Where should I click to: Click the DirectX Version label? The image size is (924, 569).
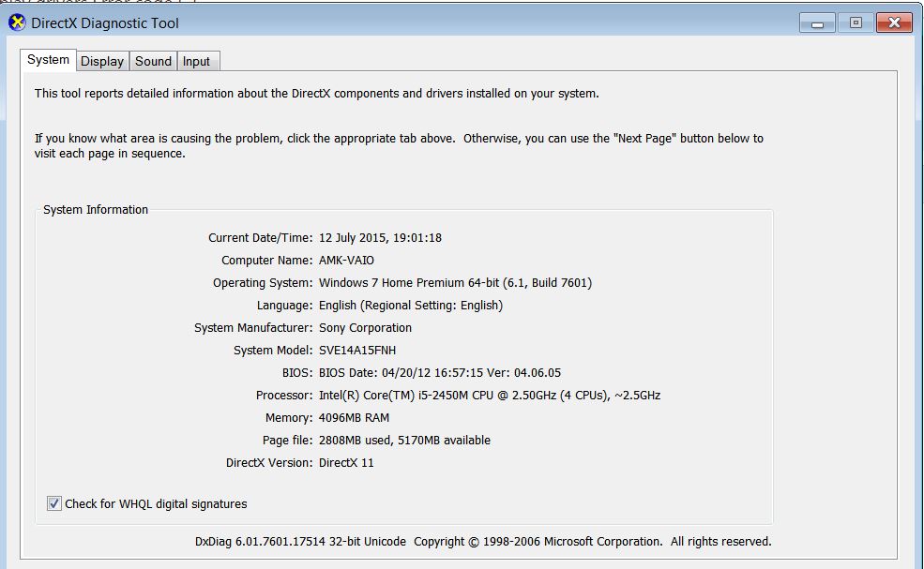[x=269, y=463]
